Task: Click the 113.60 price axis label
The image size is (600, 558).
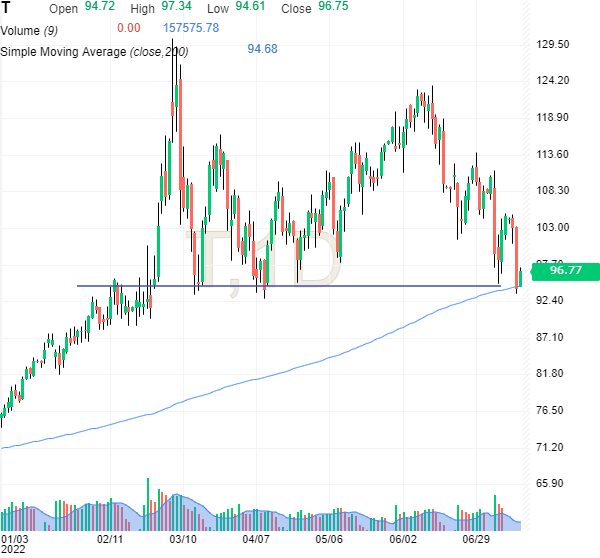Action: 553,154
